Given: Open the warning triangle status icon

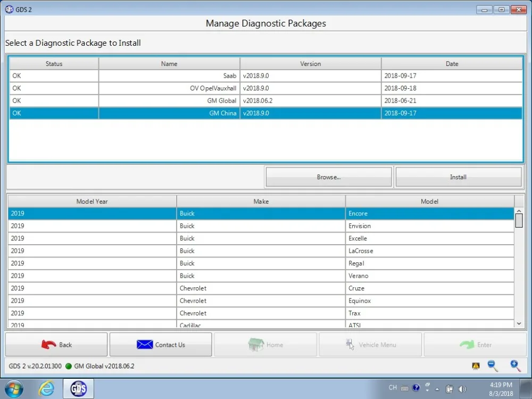Looking at the screenshot, I should 476,366.
